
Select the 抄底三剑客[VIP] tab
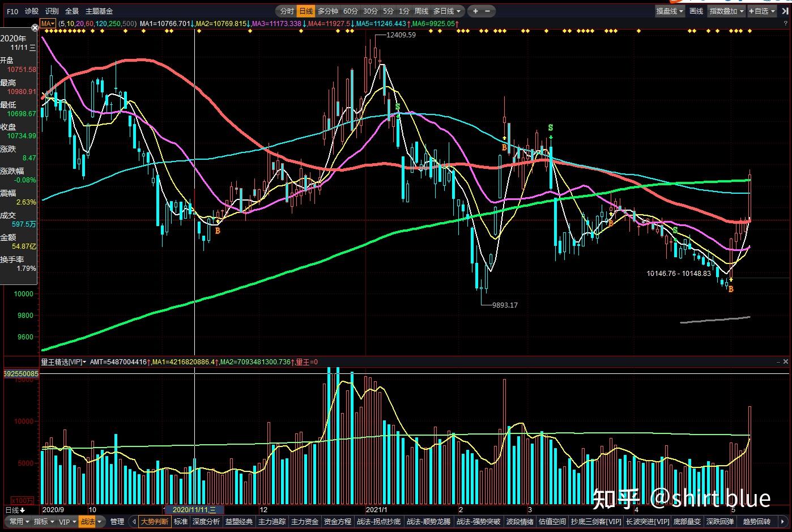(x=596, y=522)
